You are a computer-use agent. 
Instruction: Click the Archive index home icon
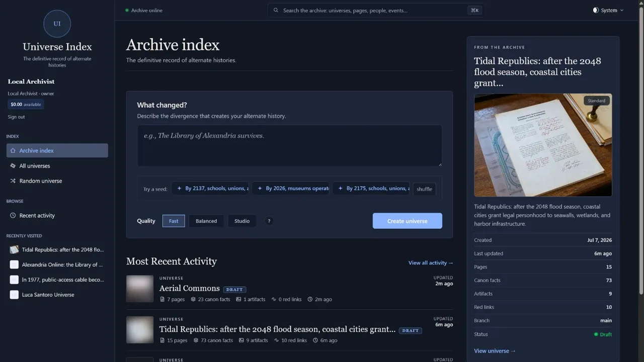click(13, 151)
